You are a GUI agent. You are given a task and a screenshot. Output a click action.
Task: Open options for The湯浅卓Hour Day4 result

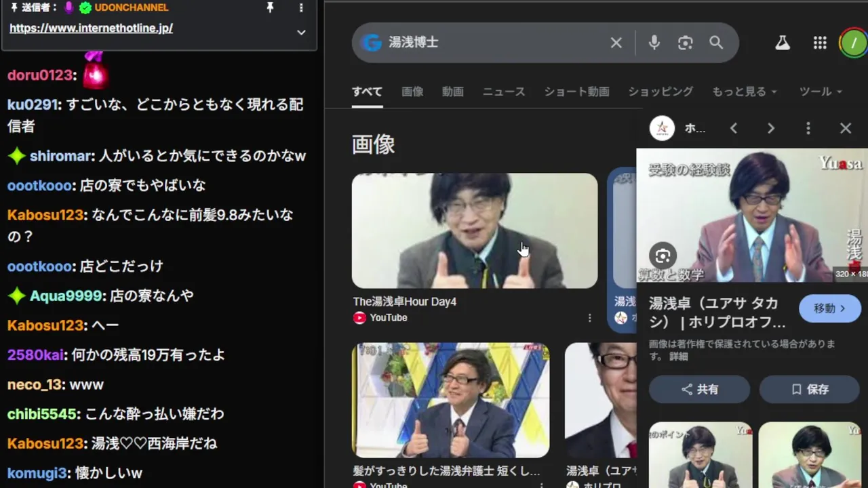coord(589,318)
